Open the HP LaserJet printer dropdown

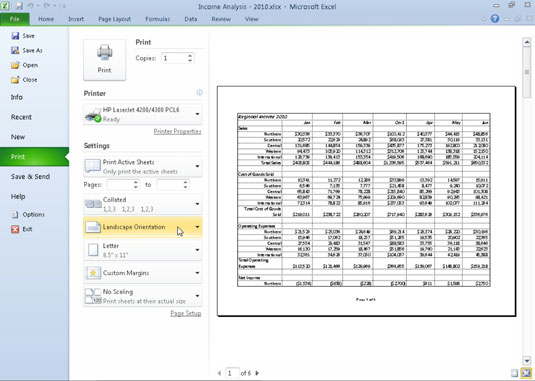coord(143,114)
